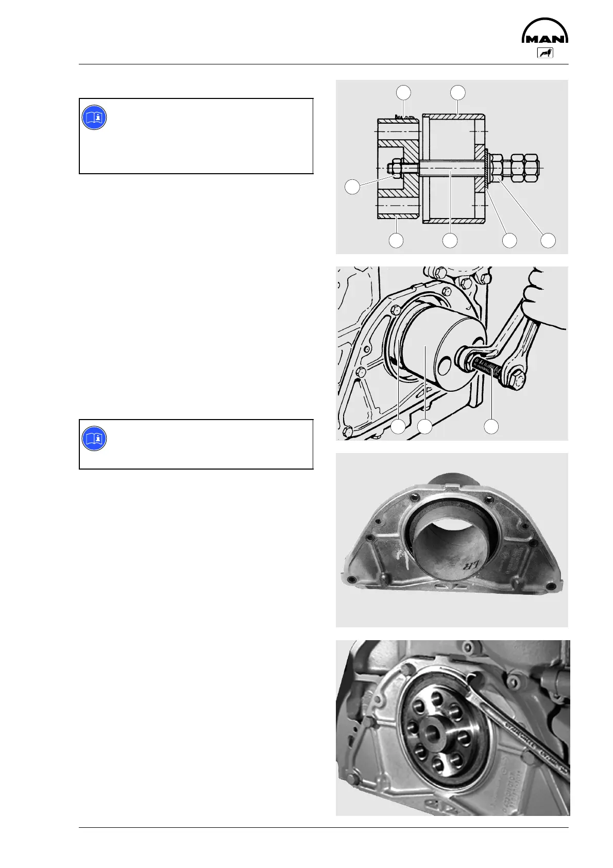The height and width of the screenshot is (868, 613).
Task: Select the callout circle above the hatched right-hand housing
Action: (457, 92)
